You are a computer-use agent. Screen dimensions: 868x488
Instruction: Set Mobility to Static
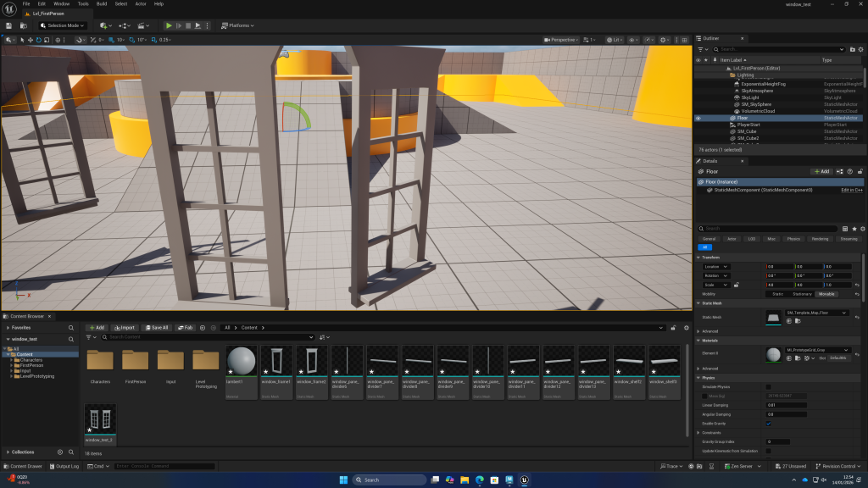point(777,294)
